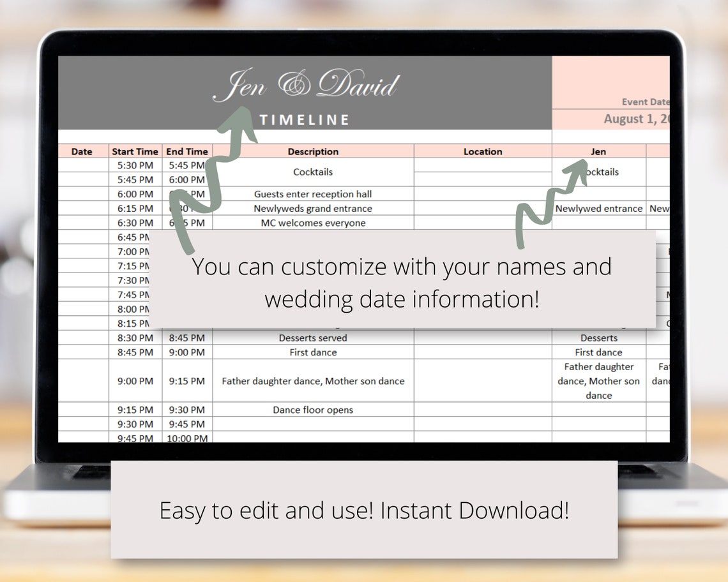Select the Dance floor opens cell
Viewport: 728px width, 582px height.
(x=313, y=410)
